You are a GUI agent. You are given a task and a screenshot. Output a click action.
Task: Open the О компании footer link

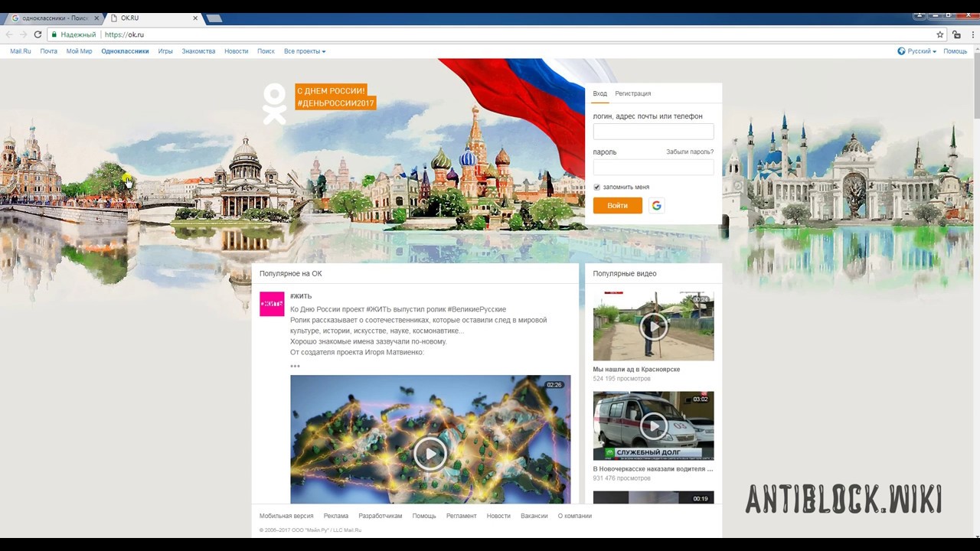575,516
